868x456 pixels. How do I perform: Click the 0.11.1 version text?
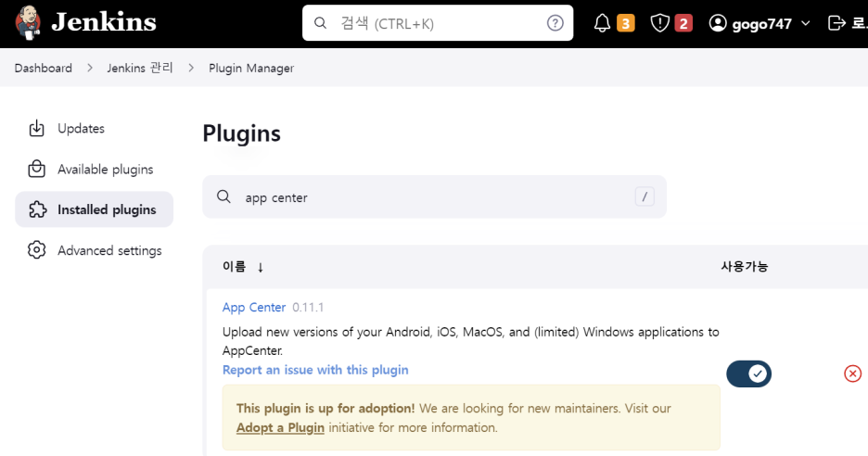[308, 307]
